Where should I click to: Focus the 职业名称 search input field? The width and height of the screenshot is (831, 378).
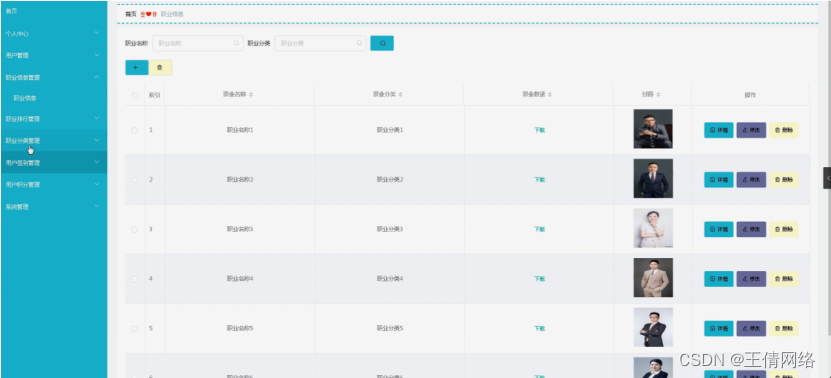[x=198, y=43]
